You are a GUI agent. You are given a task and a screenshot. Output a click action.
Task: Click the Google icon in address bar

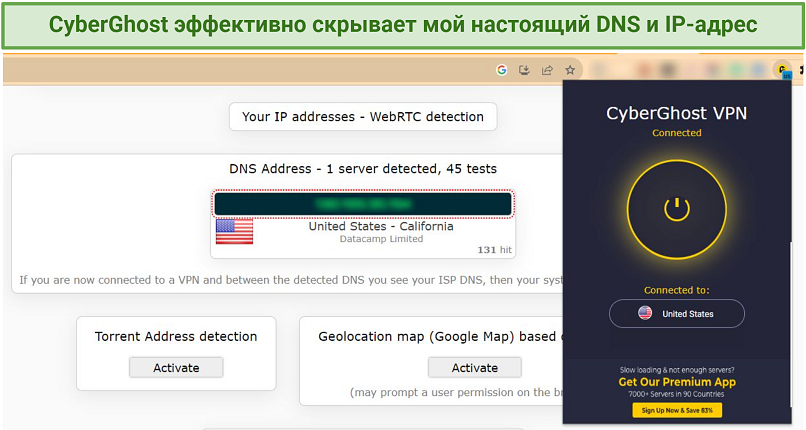[502, 70]
